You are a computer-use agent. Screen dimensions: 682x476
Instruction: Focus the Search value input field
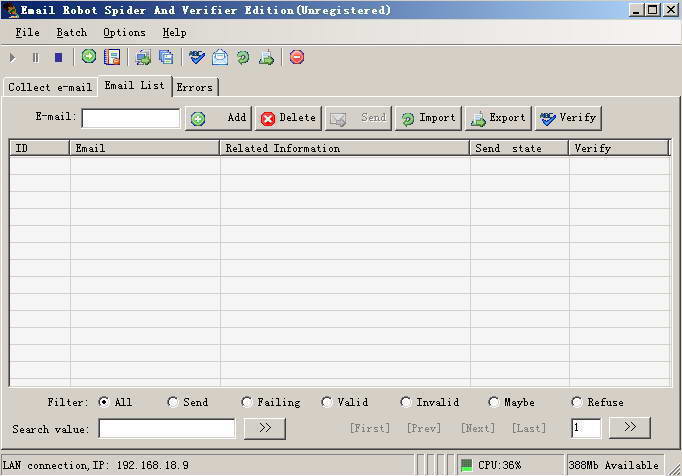click(167, 429)
